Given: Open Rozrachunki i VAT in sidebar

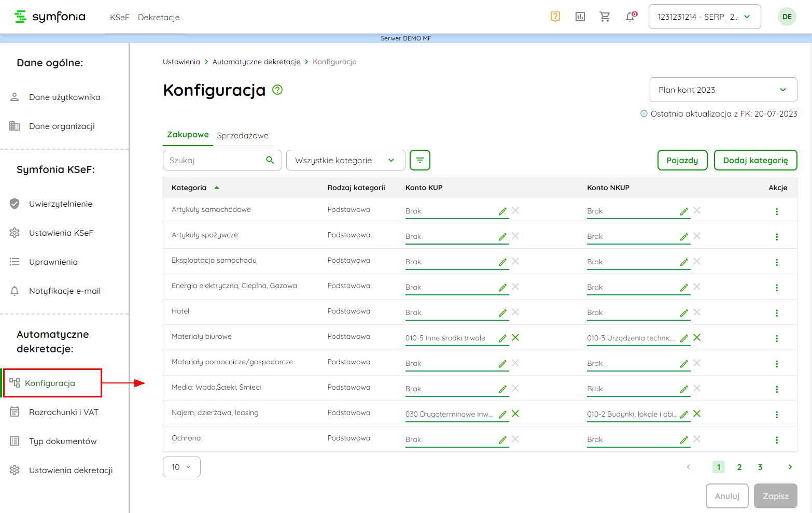Looking at the screenshot, I should click(x=64, y=412).
